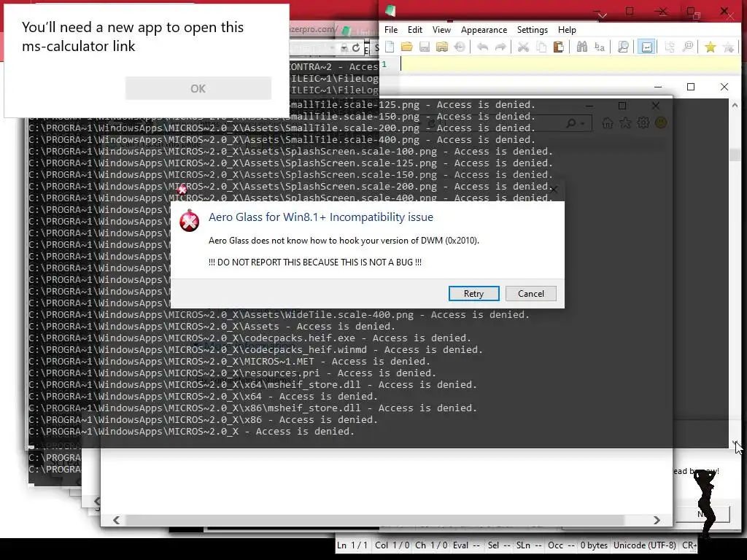Click the console vertical scrollbar thumb

[x=735, y=155]
